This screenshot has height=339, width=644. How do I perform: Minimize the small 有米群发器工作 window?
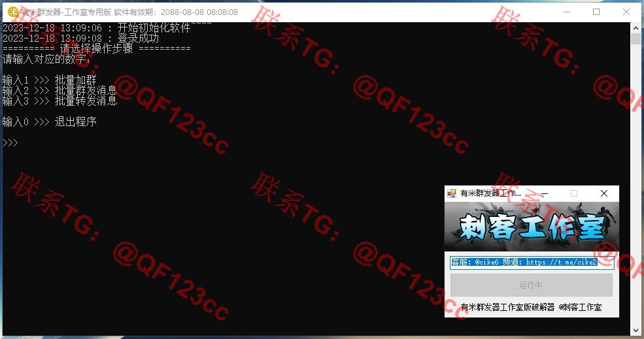click(545, 193)
